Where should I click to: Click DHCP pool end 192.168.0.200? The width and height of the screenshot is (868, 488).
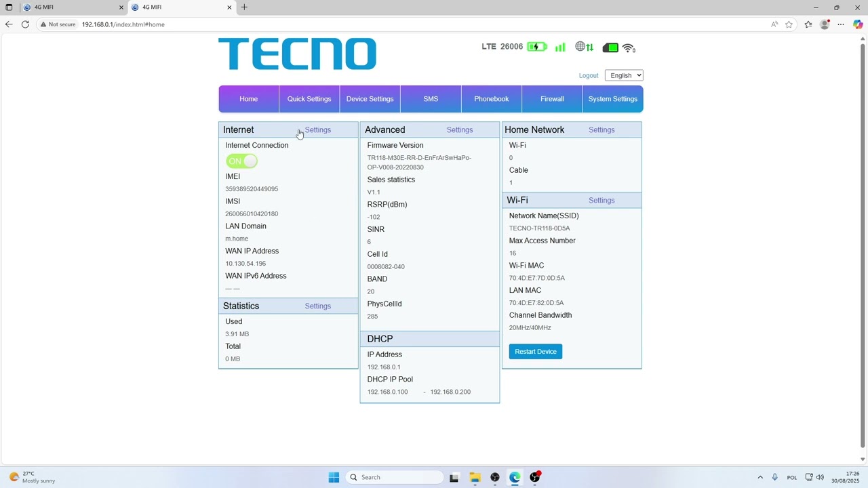pos(450,392)
